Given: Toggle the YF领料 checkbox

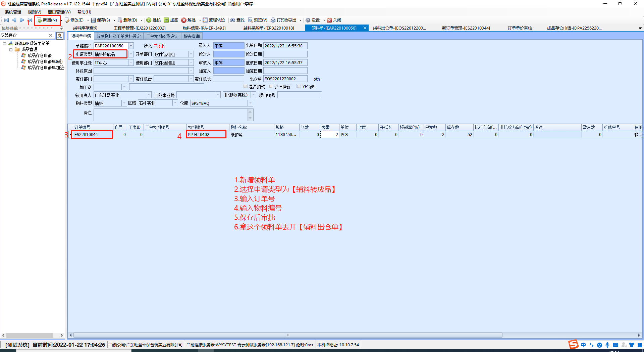Looking at the screenshot, I should 299,86.
